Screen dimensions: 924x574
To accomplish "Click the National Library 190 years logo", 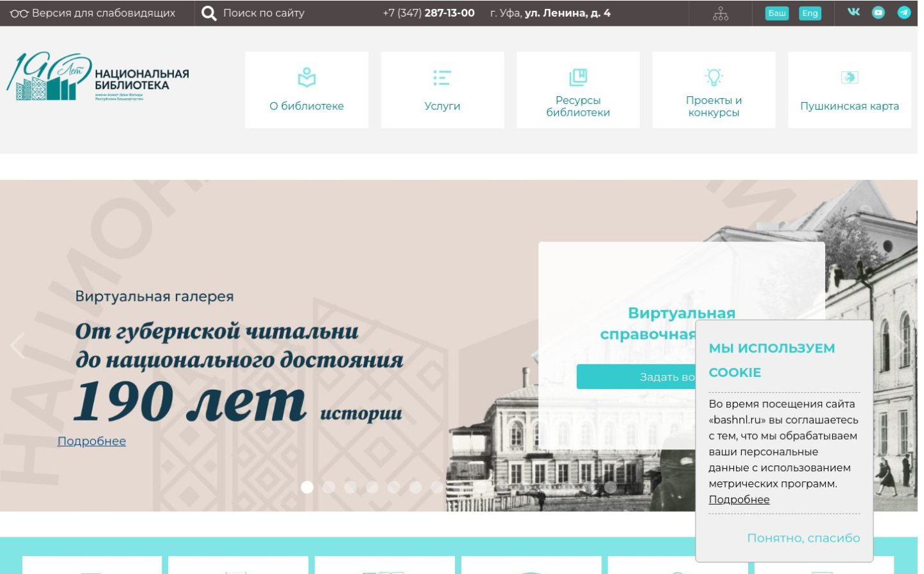I will click(98, 77).
